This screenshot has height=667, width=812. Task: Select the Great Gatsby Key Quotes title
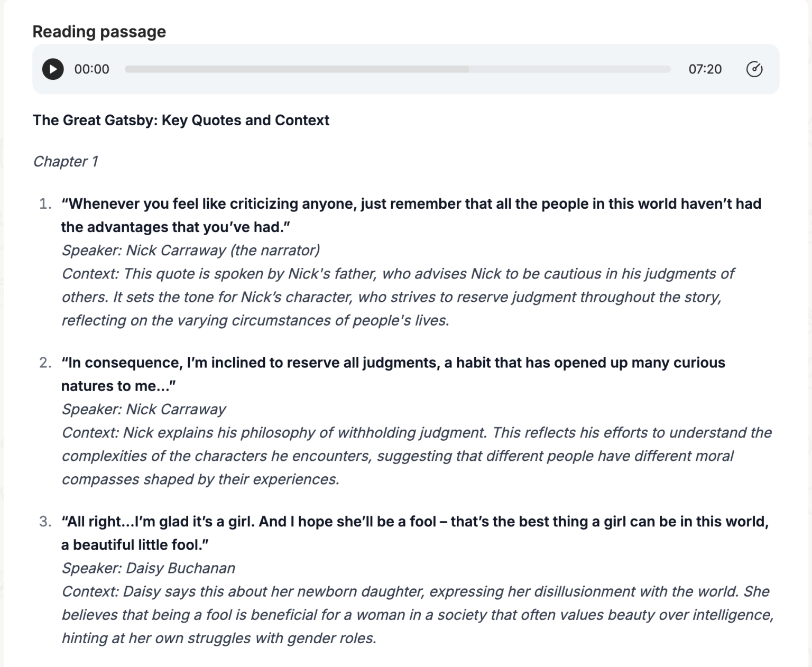pyautogui.click(x=181, y=121)
